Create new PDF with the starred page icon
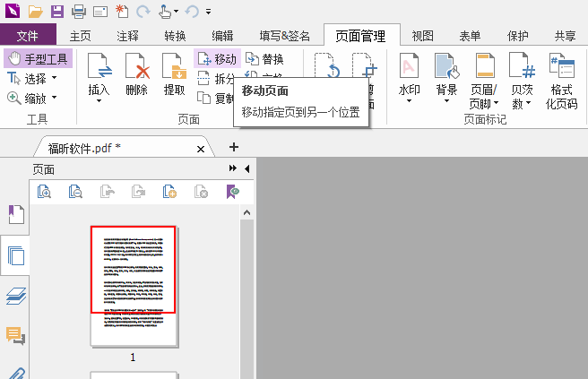 (x=122, y=12)
